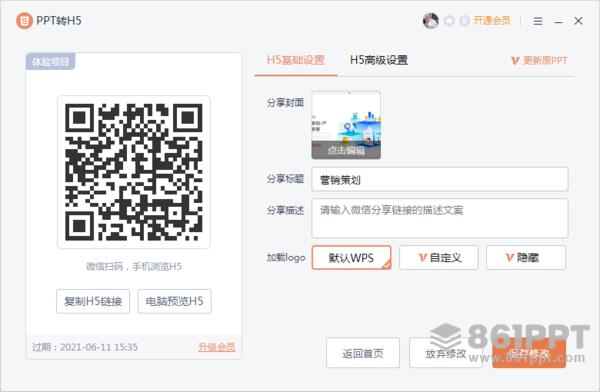Click the 返回首页 button

(x=363, y=353)
